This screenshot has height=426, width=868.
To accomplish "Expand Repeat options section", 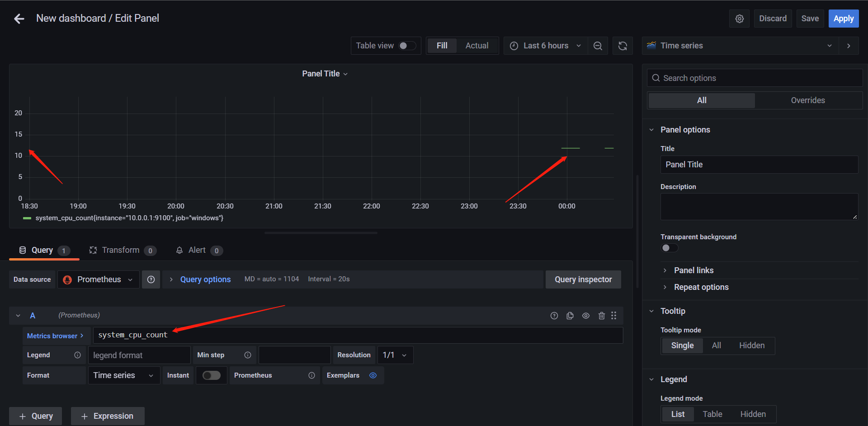I will [x=701, y=287].
